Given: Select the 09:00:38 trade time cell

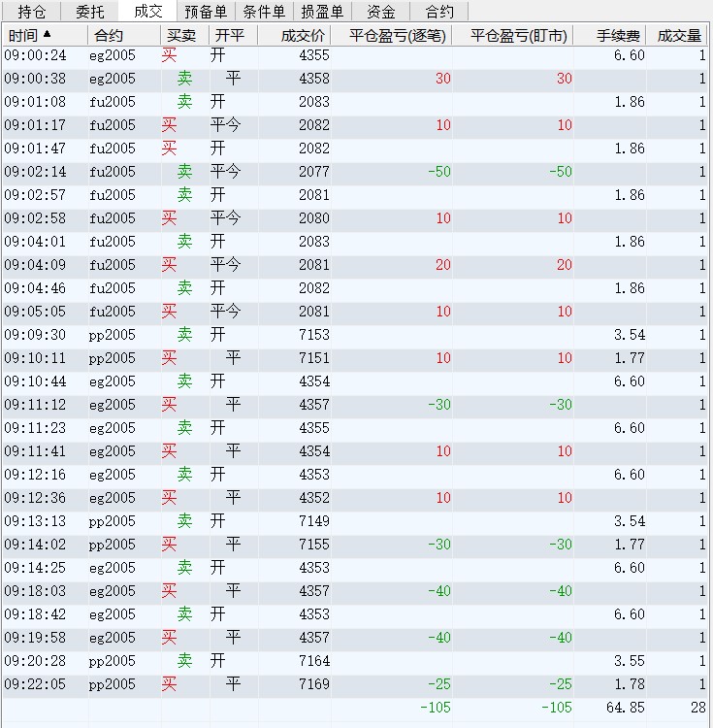Looking at the screenshot, I should coord(35,79).
